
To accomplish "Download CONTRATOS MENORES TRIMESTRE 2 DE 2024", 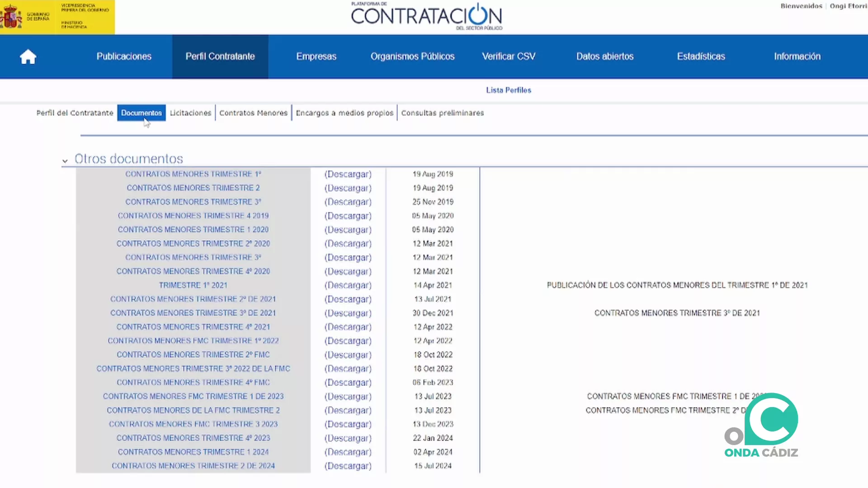I will pos(193,466).
